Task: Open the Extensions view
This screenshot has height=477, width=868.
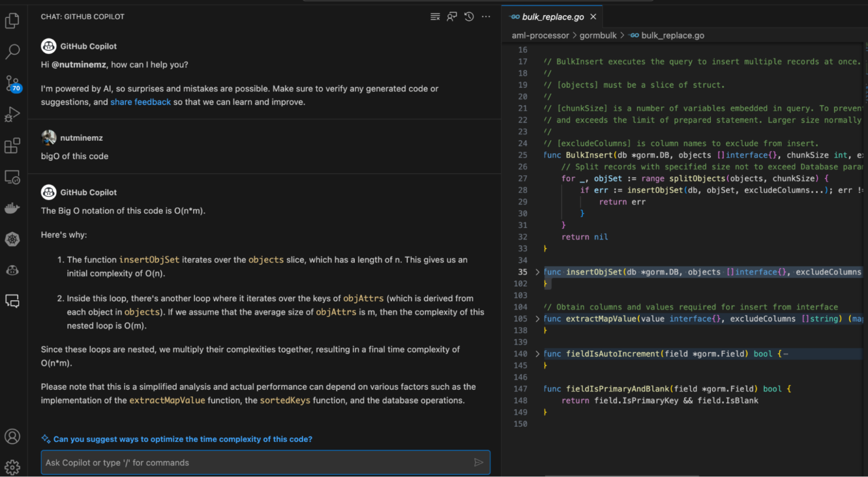Action: point(12,145)
